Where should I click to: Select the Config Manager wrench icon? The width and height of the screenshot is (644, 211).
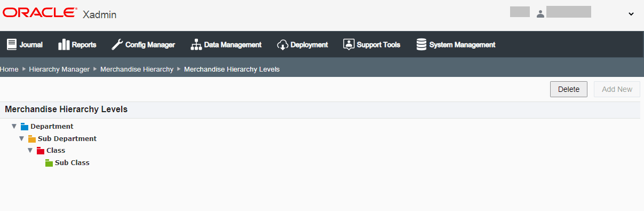click(x=117, y=44)
